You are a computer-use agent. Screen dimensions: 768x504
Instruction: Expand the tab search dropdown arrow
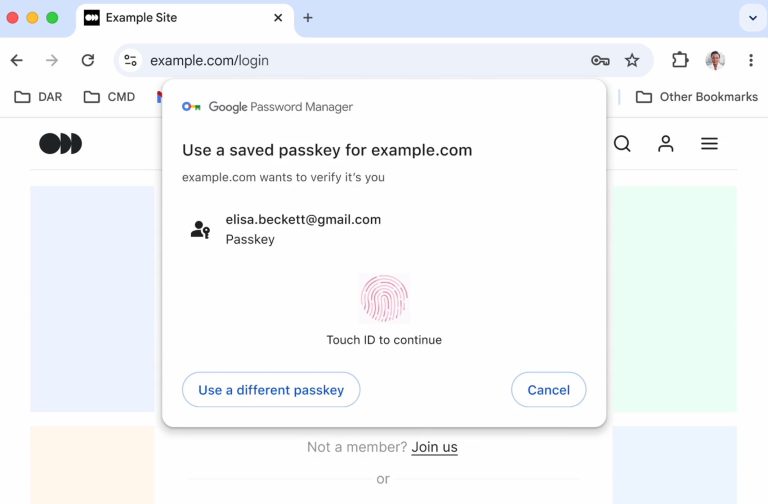[x=751, y=17]
